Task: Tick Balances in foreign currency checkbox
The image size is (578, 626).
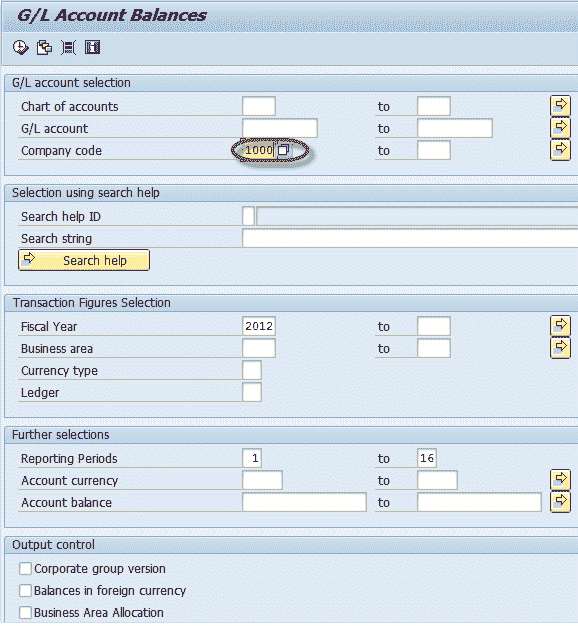Action: pyautogui.click(x=26, y=590)
